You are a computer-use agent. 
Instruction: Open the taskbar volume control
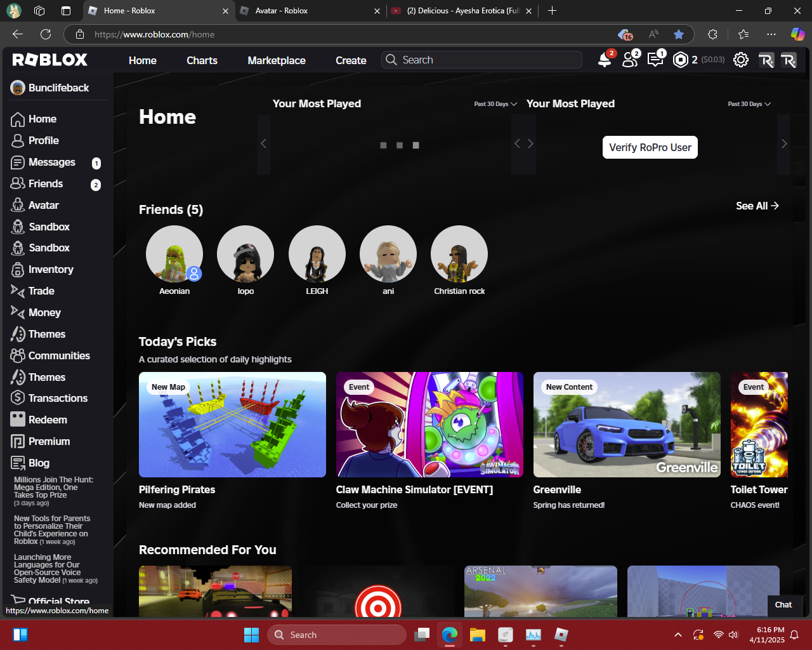(x=733, y=635)
